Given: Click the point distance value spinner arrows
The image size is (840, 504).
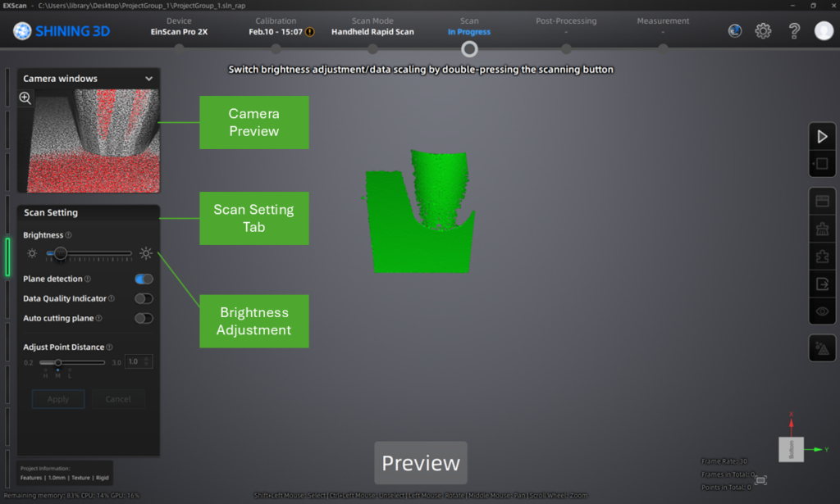Looking at the screenshot, I should tap(148, 361).
